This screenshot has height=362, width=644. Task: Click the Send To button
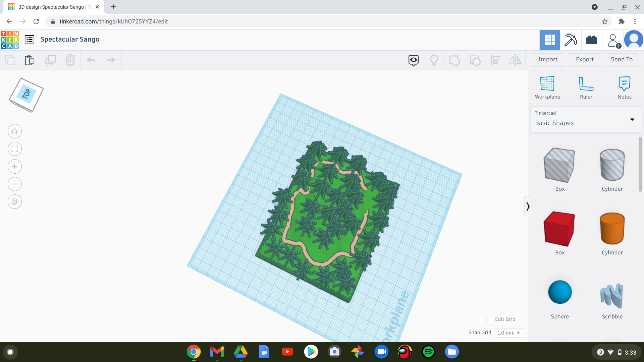pyautogui.click(x=622, y=59)
